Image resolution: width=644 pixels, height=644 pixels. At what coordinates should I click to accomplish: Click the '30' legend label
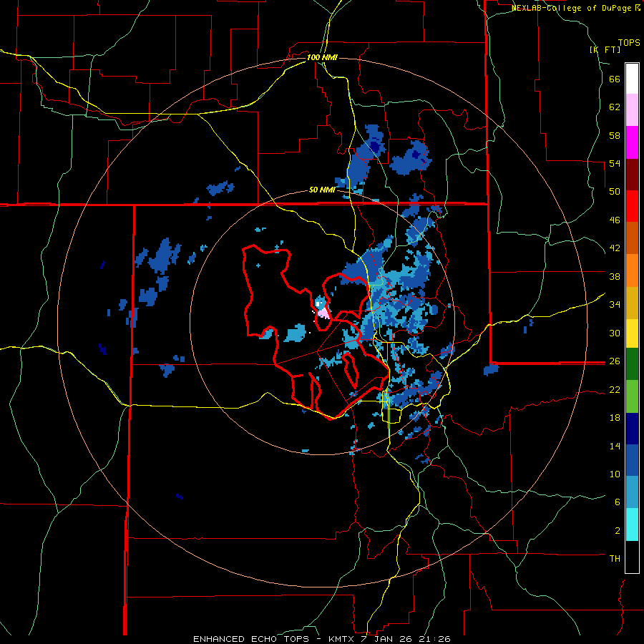[x=615, y=333]
